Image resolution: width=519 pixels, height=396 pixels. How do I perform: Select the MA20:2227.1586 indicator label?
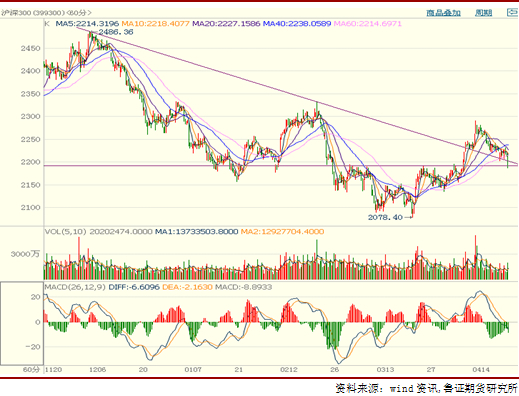tap(226, 24)
